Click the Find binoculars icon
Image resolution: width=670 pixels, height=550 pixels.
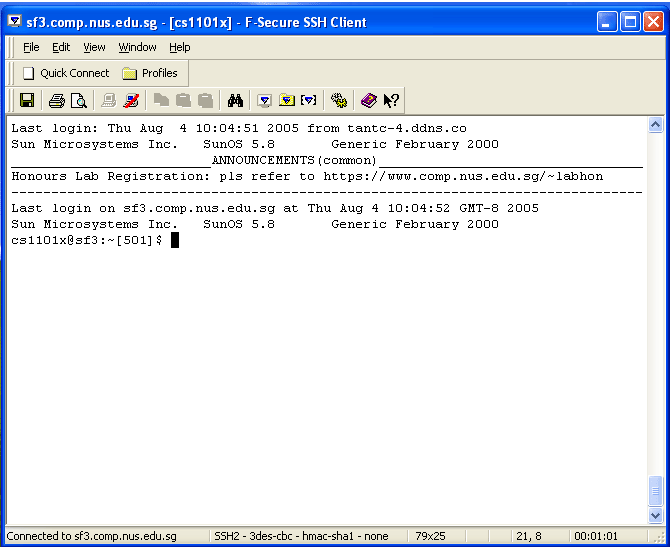click(235, 101)
